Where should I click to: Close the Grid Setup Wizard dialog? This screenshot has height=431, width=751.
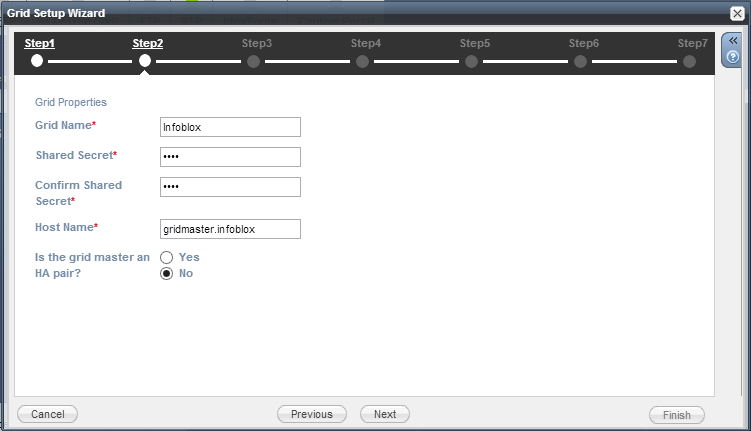click(737, 12)
